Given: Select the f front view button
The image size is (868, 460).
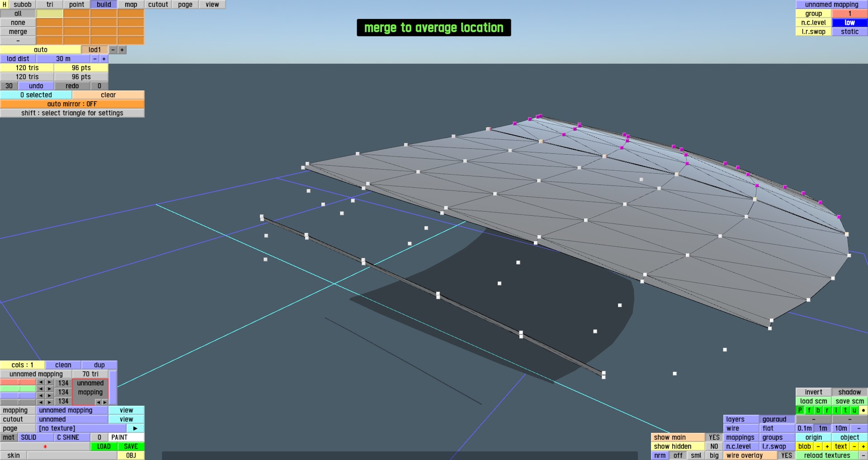Looking at the screenshot, I should click(809, 410).
